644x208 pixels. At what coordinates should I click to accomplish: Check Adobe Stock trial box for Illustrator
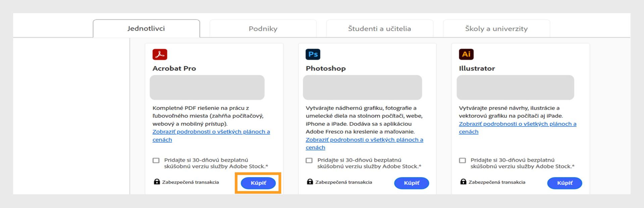click(x=462, y=160)
